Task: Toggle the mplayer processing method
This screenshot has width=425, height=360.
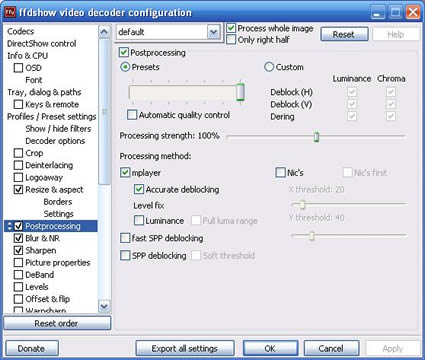Action: (125, 173)
